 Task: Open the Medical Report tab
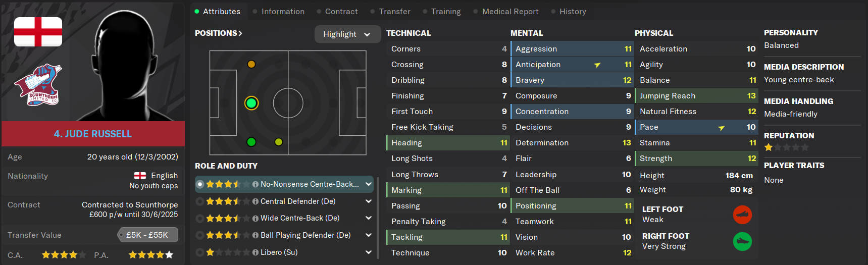510,12
